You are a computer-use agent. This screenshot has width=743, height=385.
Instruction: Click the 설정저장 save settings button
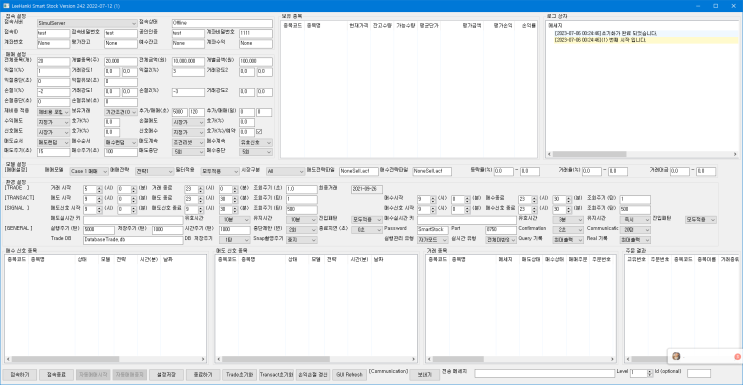pos(166,375)
